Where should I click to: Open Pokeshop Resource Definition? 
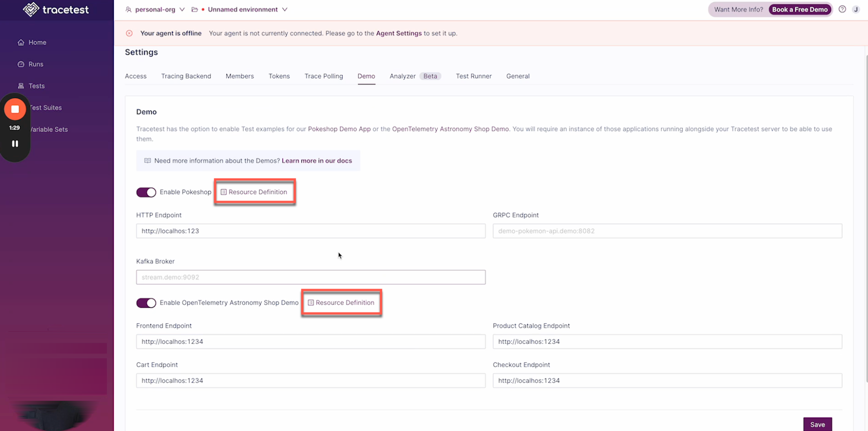254,192
